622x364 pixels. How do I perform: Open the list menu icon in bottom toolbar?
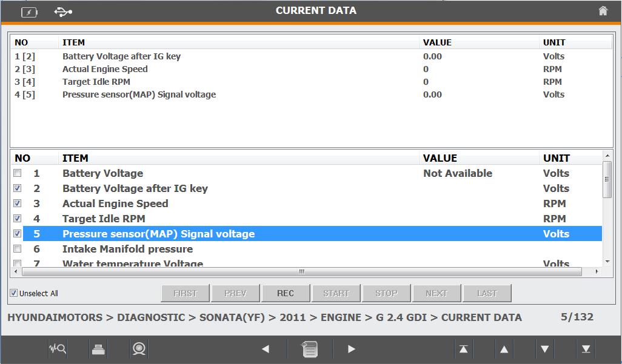point(310,349)
